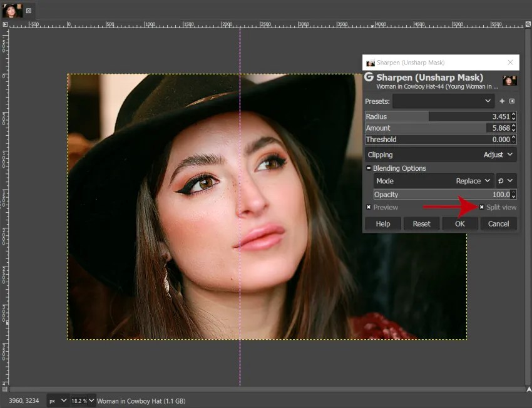532x408 pixels.
Task: Open the canvas menu arrow at the ruler corner
Action: pos(6,26)
